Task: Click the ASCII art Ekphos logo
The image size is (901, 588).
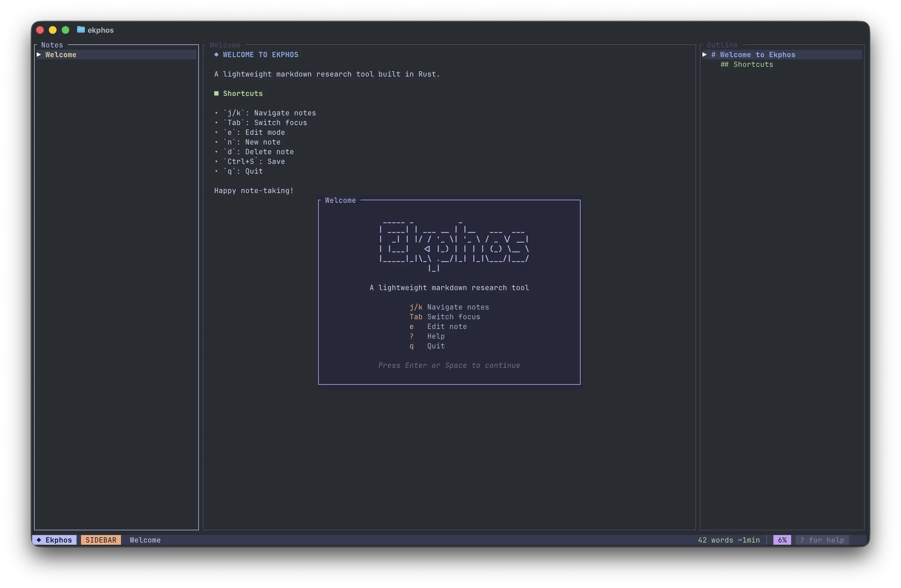Action: point(454,244)
